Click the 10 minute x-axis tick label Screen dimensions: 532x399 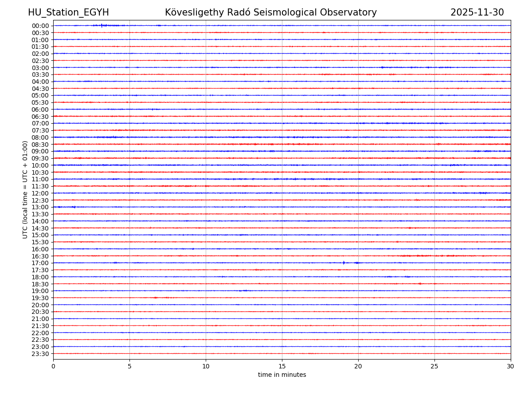206,366
